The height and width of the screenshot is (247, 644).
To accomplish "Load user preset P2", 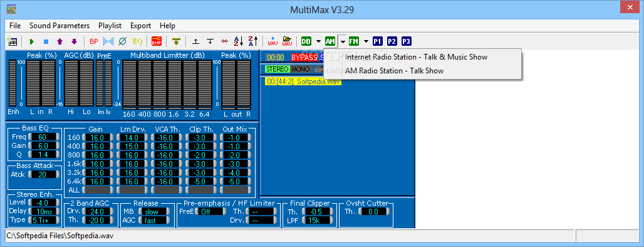I will coord(392,41).
